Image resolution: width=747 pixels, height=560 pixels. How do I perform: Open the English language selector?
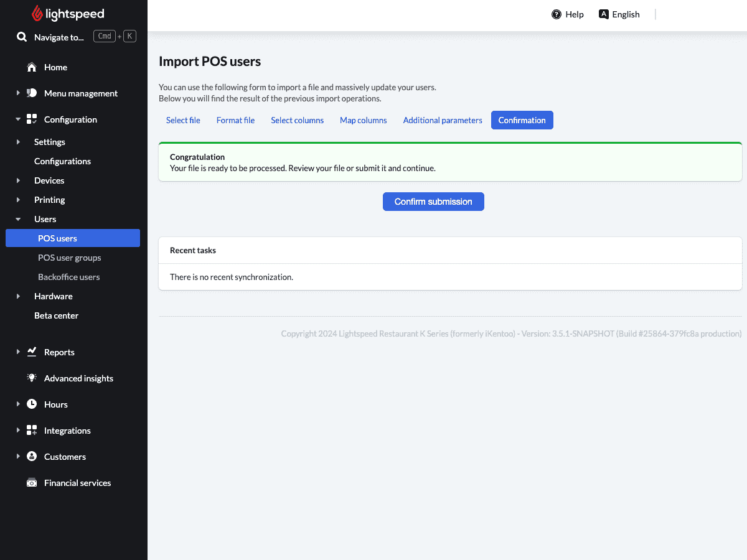[619, 14]
